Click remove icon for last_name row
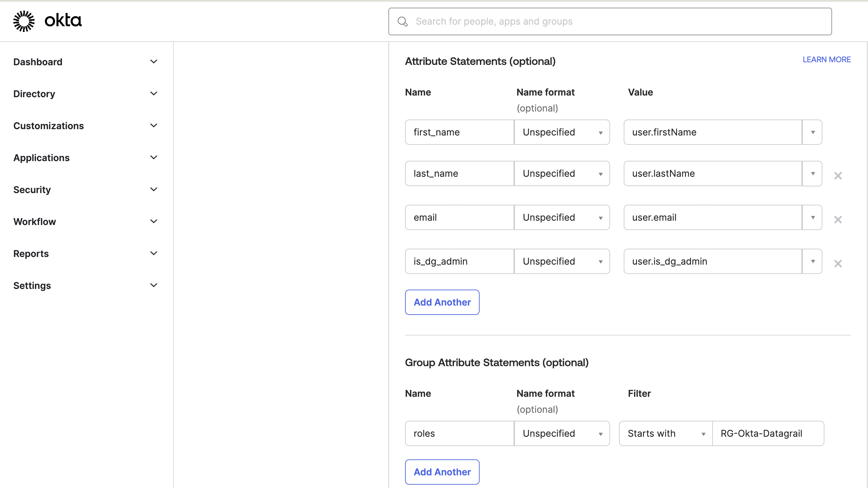 point(838,175)
